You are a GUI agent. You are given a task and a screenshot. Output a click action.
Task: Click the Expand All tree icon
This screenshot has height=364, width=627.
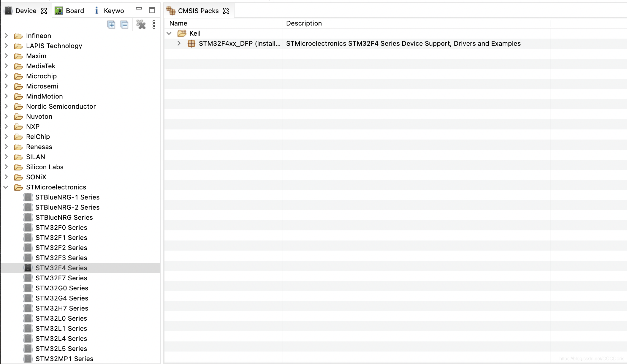click(111, 25)
